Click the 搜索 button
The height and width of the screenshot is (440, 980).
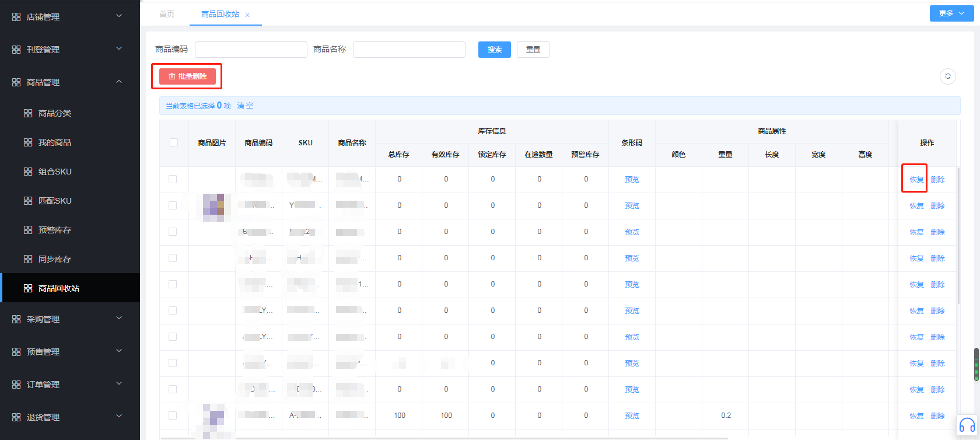point(495,50)
